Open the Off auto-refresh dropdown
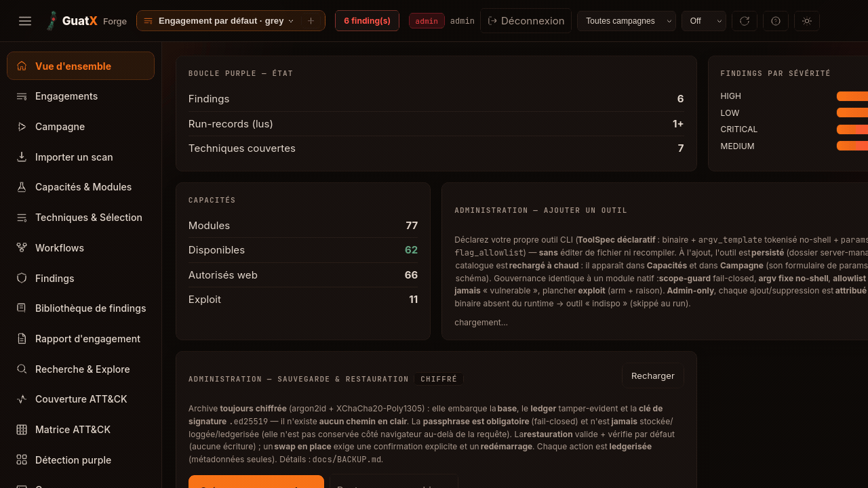868x488 pixels. (x=704, y=21)
